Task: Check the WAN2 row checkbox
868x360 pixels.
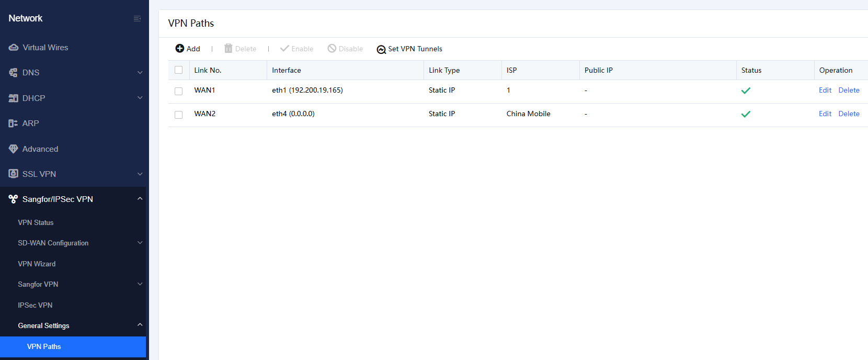Action: (x=179, y=115)
